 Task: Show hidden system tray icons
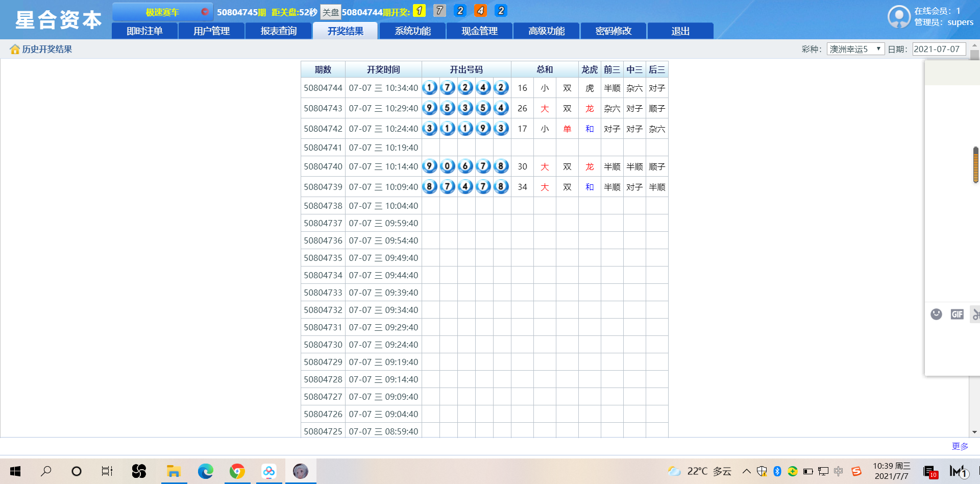coord(746,471)
